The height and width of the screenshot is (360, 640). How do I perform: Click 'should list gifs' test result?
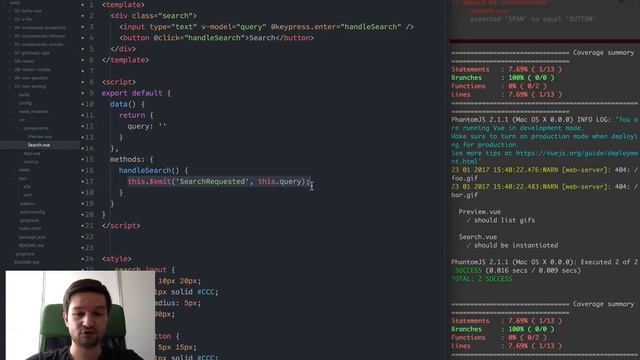coord(504,220)
